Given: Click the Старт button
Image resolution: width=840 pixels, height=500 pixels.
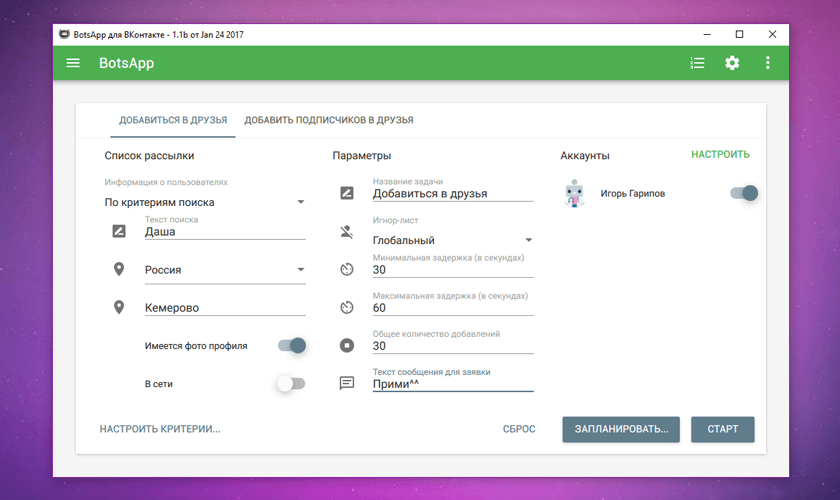Looking at the screenshot, I should tap(723, 429).
